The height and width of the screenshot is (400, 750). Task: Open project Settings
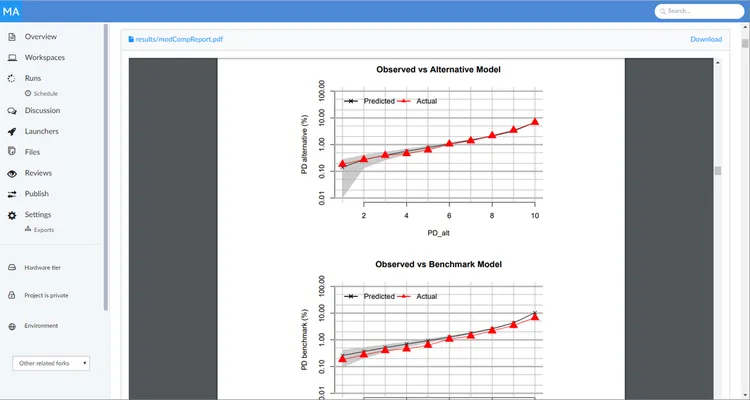click(x=38, y=214)
